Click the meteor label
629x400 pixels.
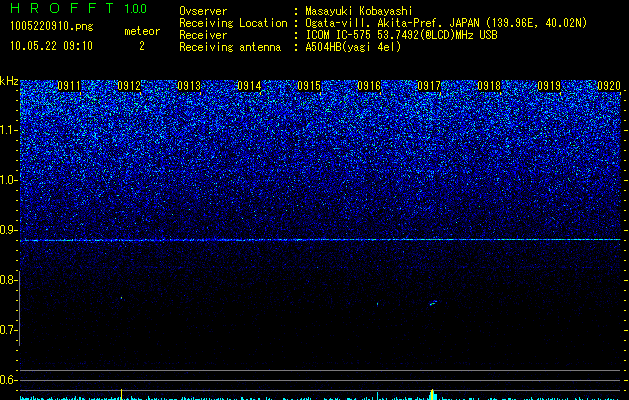coord(142,31)
